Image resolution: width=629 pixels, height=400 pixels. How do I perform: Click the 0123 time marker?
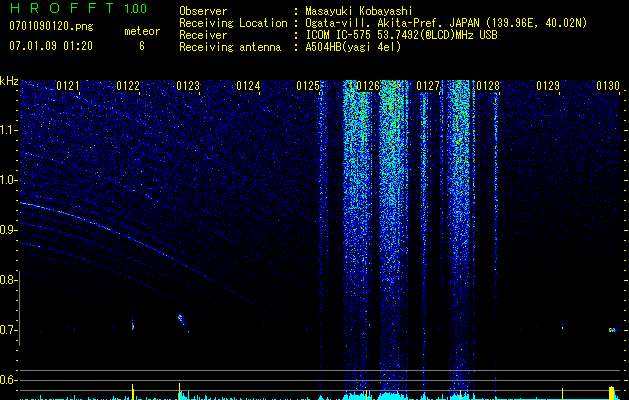(188, 86)
